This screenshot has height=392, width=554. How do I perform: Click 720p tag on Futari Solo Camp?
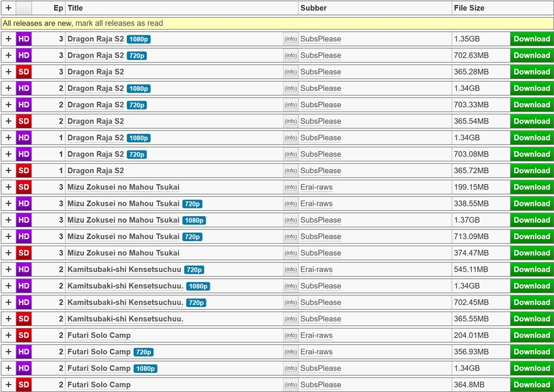tap(144, 352)
